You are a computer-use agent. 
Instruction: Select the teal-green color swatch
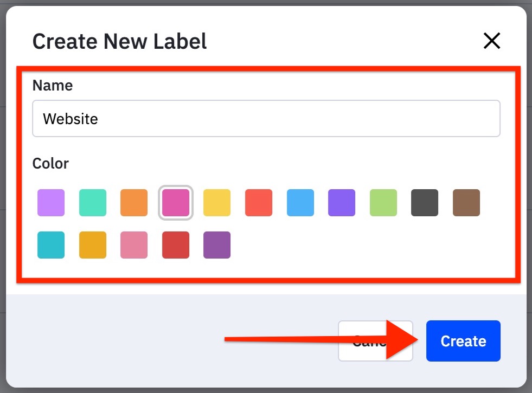click(x=92, y=203)
